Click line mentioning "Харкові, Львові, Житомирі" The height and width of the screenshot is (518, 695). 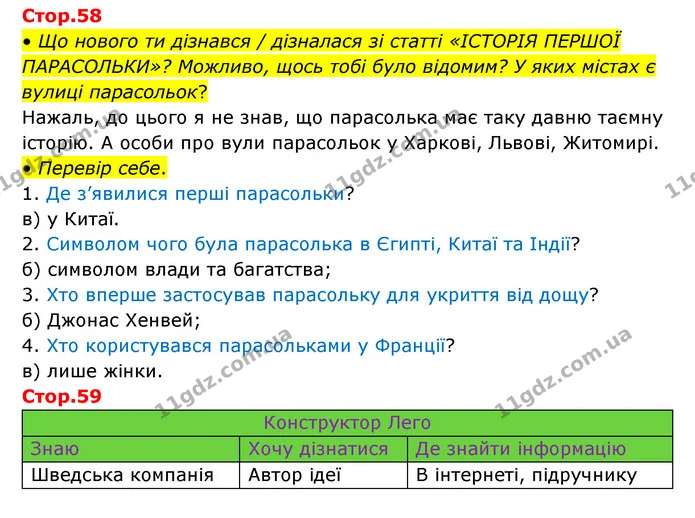tap(340, 143)
